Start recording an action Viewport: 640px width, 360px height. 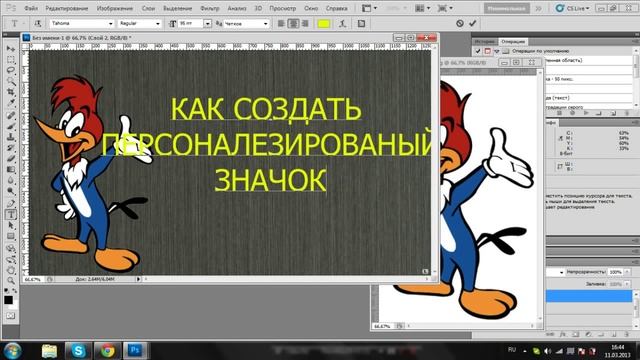572,113
